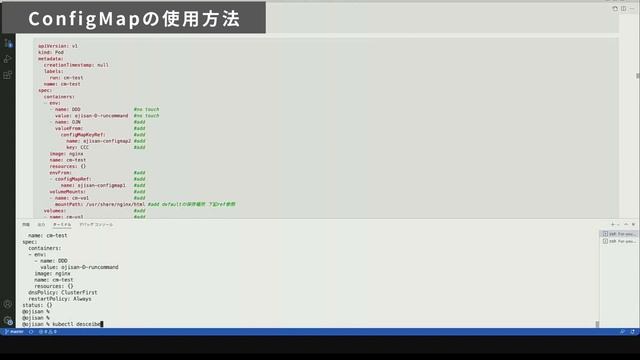The height and width of the screenshot is (360, 640).
Task: Switch to the Terminal panel tab
Action: (62, 224)
